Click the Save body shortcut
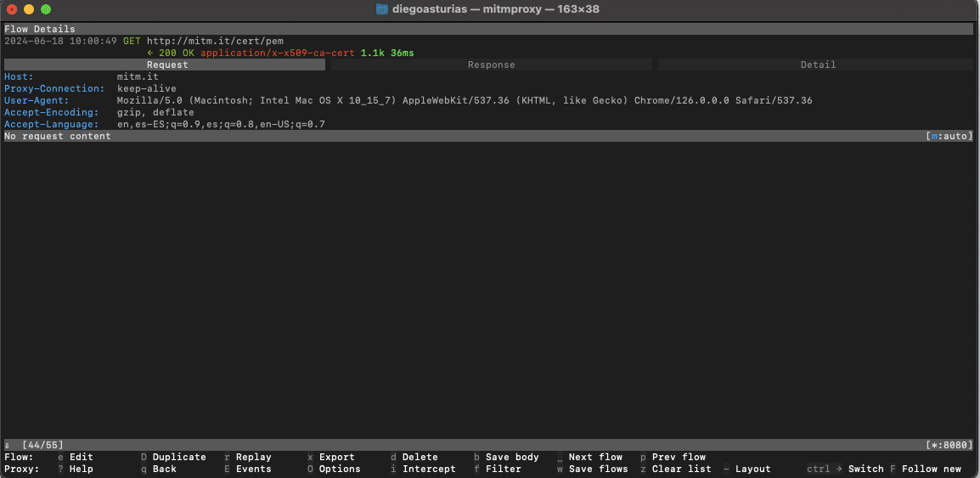The height and width of the screenshot is (478, 980). coord(506,457)
